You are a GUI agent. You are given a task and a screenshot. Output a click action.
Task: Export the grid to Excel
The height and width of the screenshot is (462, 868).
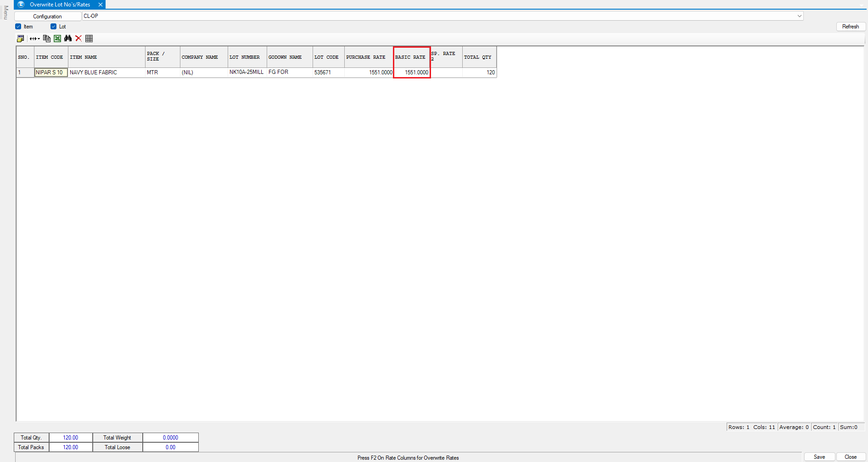point(57,39)
